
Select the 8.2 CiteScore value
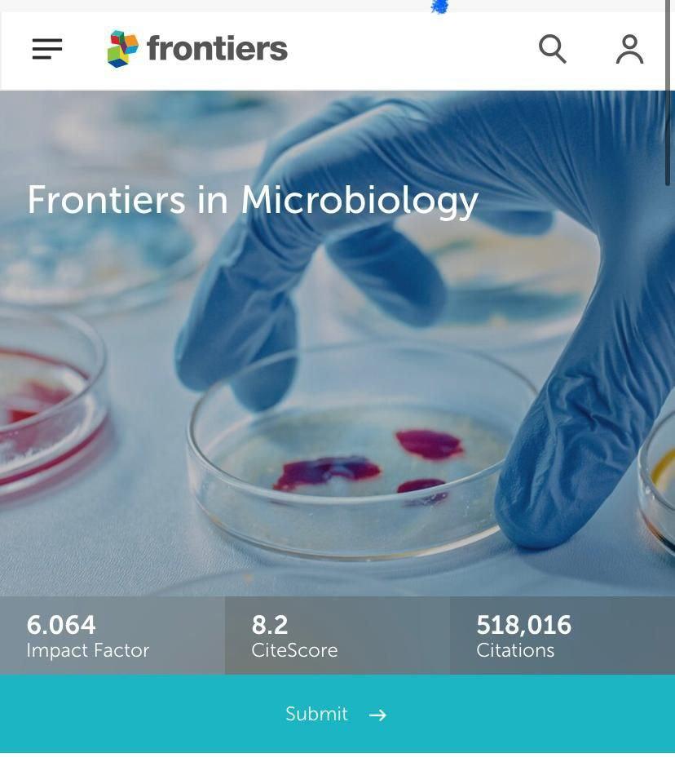click(270, 625)
